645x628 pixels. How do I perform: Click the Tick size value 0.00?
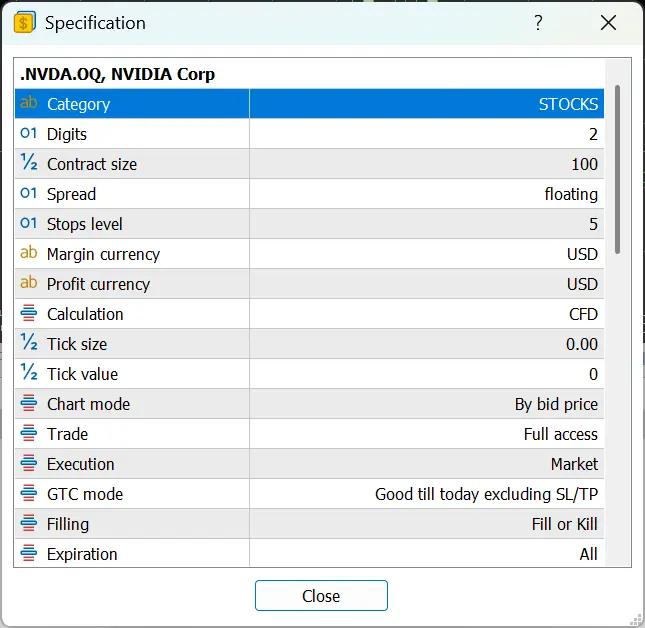(582, 345)
